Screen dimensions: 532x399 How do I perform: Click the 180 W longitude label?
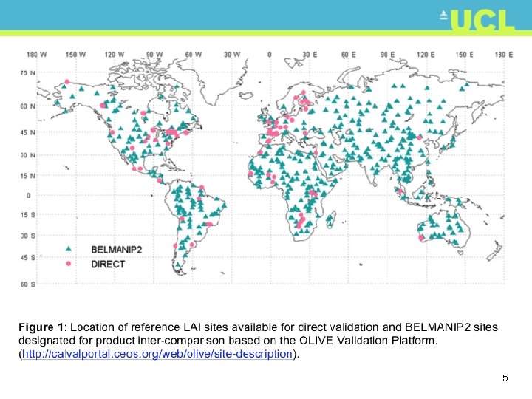pos(37,55)
